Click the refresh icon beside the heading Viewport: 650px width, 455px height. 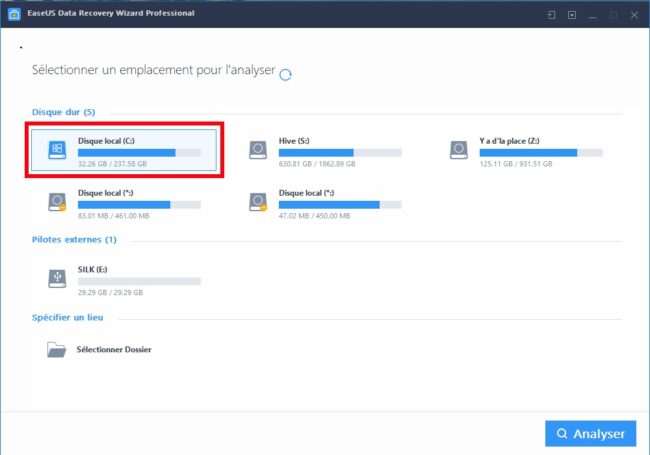click(x=285, y=75)
